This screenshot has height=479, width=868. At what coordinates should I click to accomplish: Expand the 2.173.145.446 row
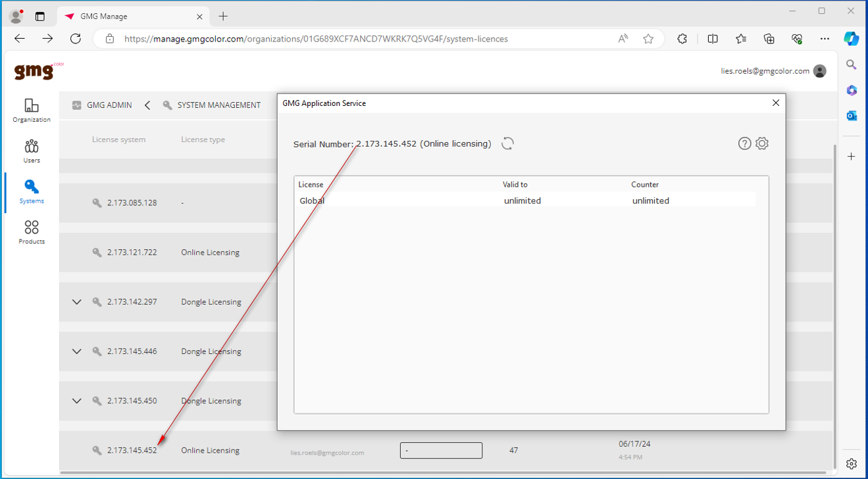click(x=76, y=351)
